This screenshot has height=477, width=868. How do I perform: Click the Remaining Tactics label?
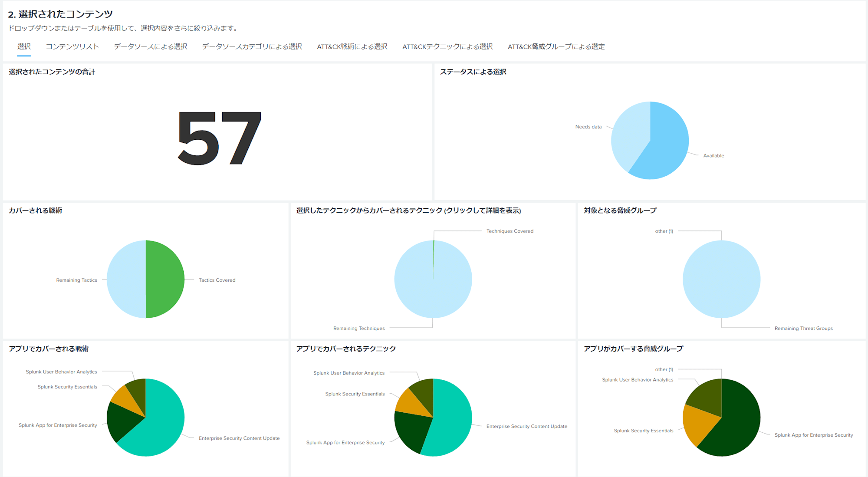76,280
